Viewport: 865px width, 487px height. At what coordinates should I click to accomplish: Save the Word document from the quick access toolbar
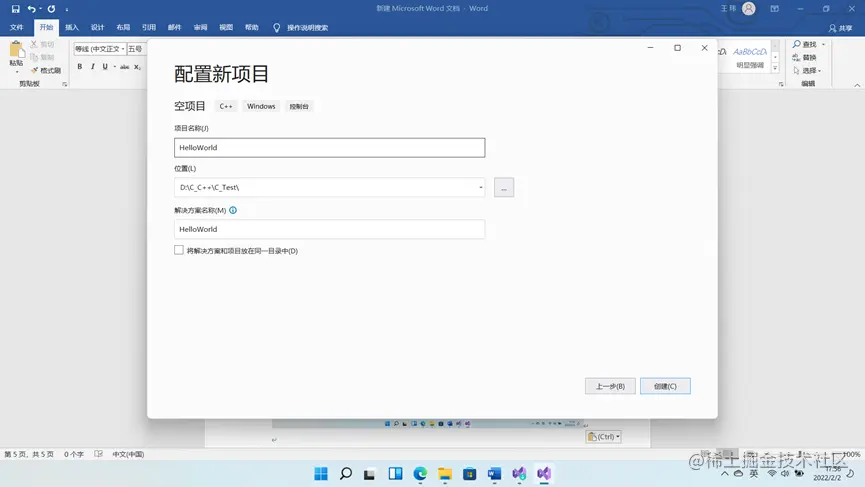(x=15, y=9)
